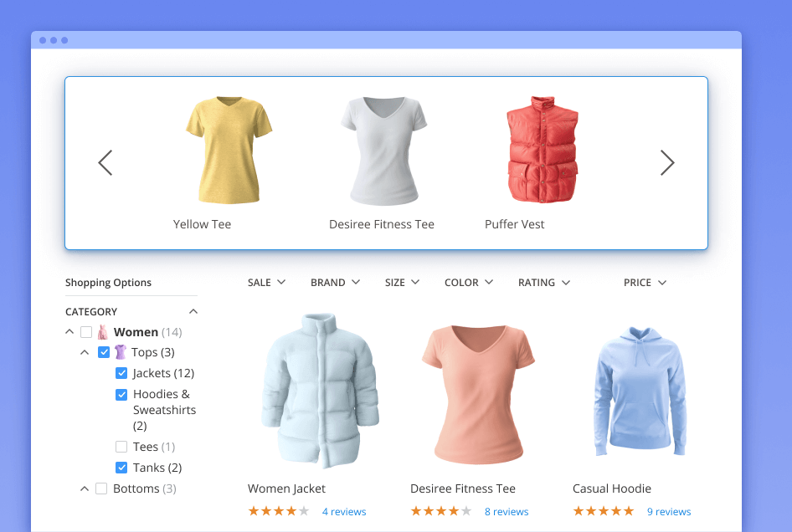This screenshot has width=792, height=532.
Task: Click the right carousel arrow
Action: pyautogui.click(x=667, y=162)
